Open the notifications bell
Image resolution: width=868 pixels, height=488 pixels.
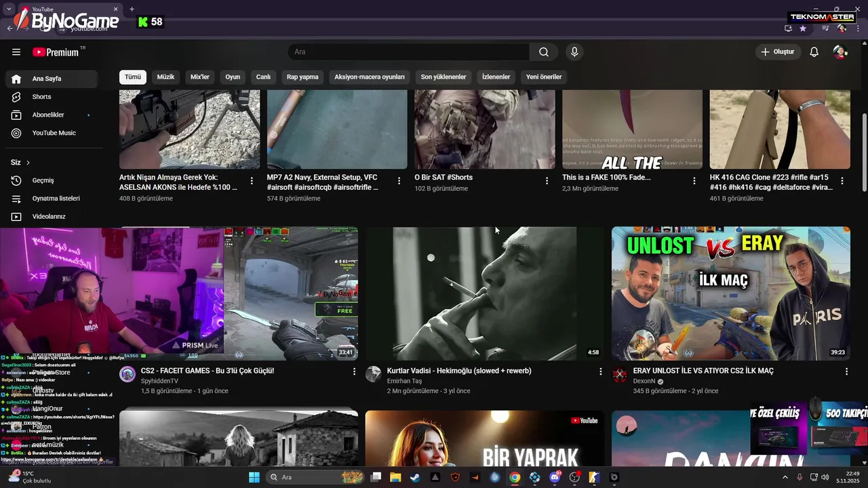click(814, 52)
